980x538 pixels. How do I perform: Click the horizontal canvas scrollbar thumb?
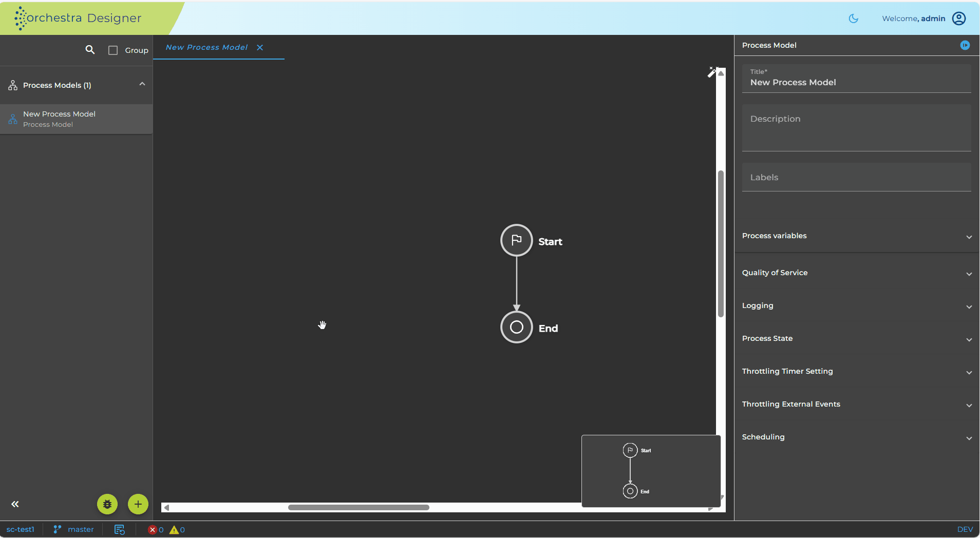359,508
